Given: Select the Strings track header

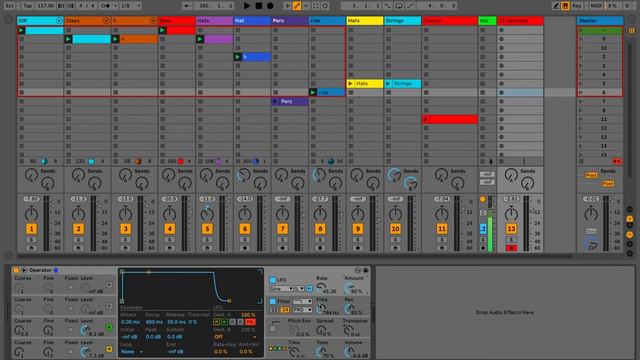Looking at the screenshot, I should coord(402,20).
